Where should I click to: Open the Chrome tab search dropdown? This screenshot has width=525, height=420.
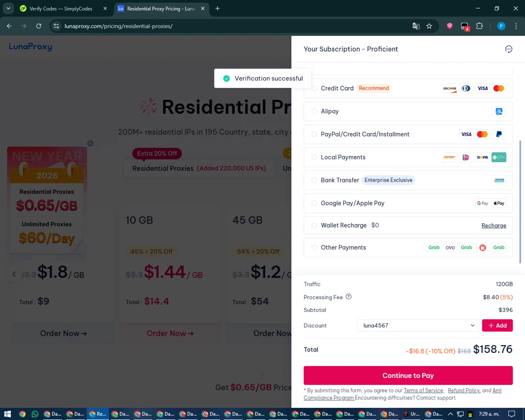point(8,8)
